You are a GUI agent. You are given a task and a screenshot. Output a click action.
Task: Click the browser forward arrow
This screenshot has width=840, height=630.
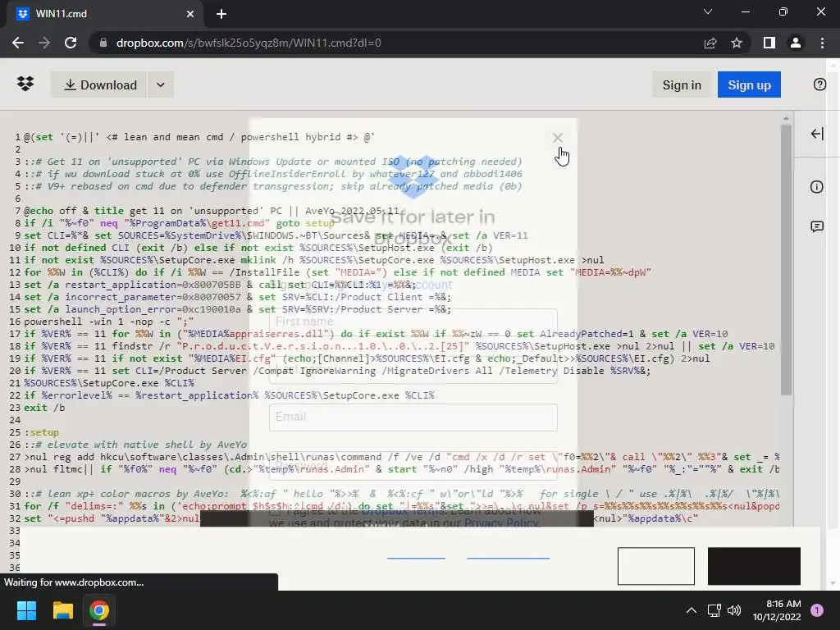tap(44, 43)
